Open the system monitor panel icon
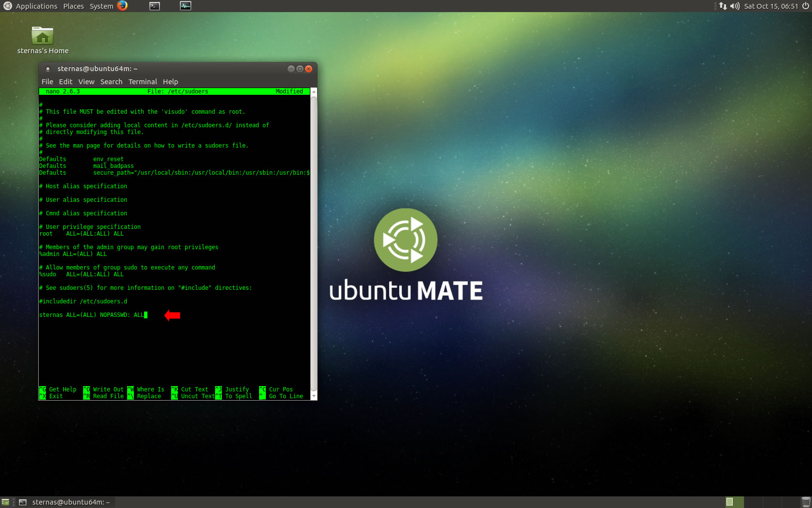Viewport: 812px width, 508px height. click(186, 6)
